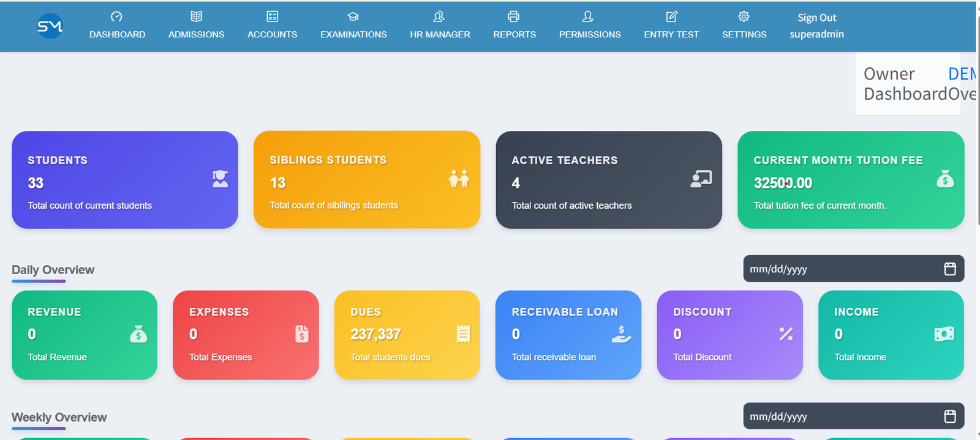980x440 pixels.
Task: Click the Accounts calculator icon
Action: tap(272, 17)
